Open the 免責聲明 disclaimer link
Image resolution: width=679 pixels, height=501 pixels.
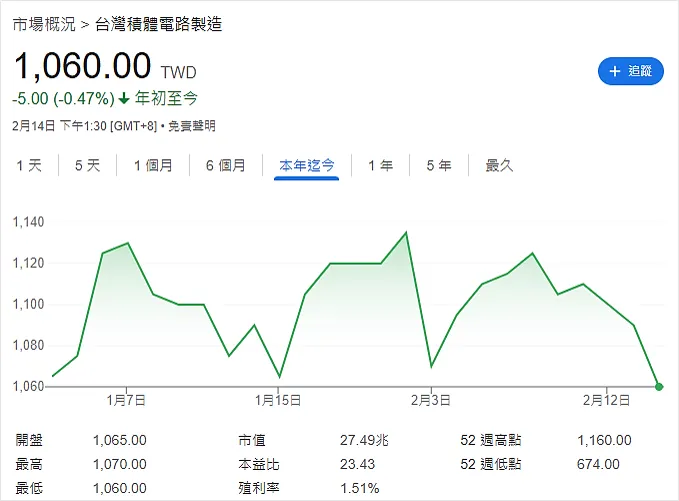(191, 126)
